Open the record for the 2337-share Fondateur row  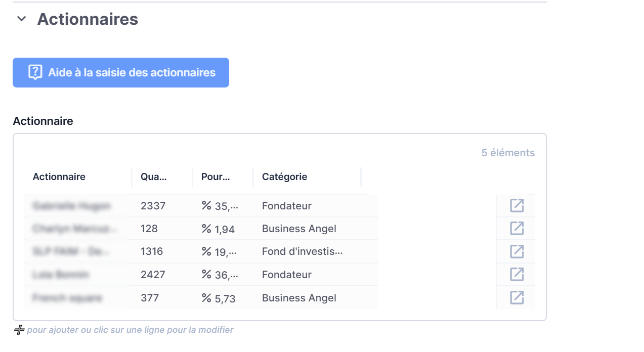click(516, 205)
